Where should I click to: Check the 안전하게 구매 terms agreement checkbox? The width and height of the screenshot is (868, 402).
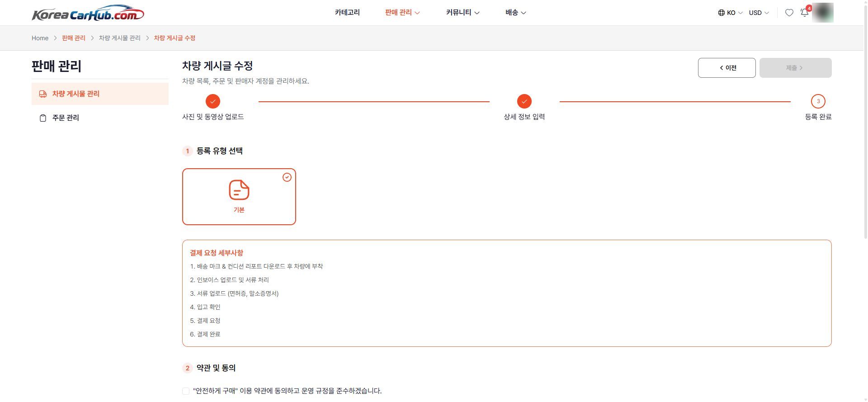tap(186, 391)
